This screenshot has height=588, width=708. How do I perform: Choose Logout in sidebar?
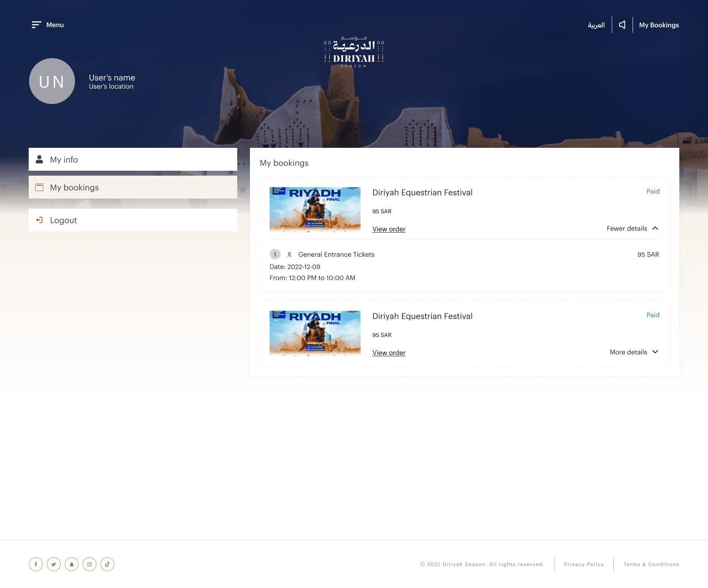(133, 220)
